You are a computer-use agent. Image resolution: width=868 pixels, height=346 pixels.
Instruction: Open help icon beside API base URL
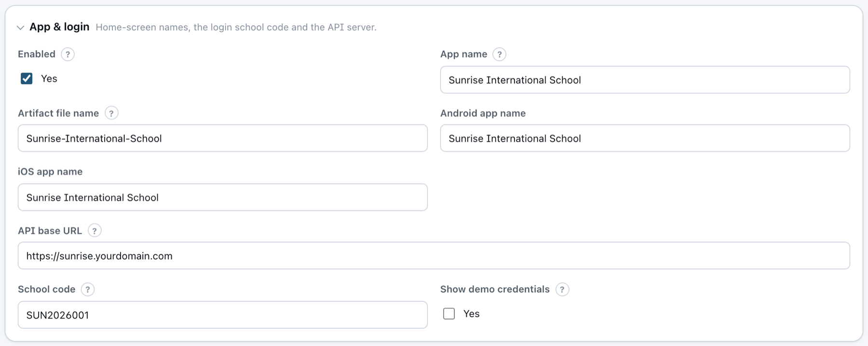95,231
